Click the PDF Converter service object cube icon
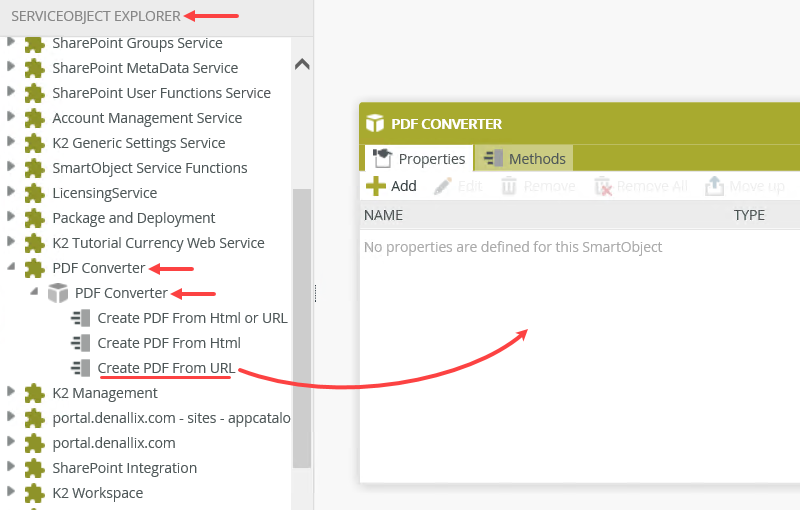This screenshot has width=800, height=510. point(58,293)
